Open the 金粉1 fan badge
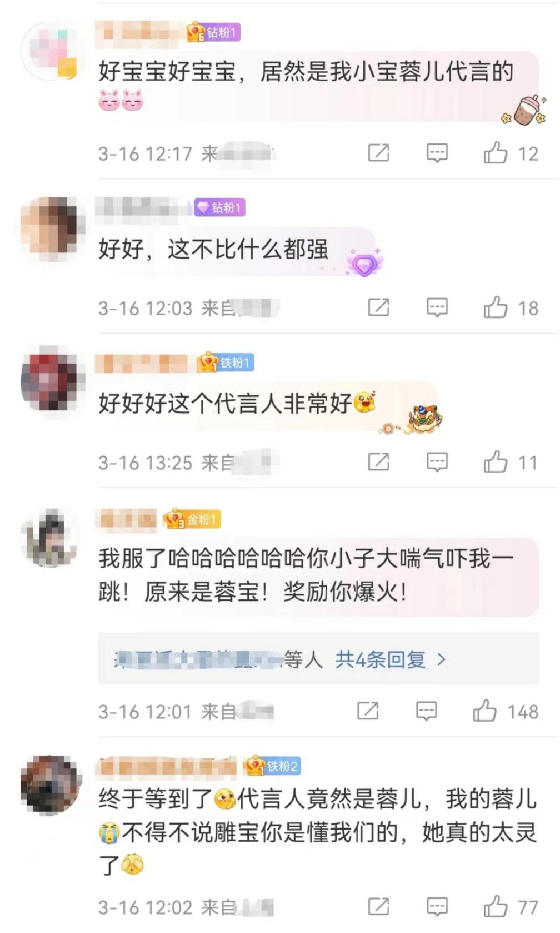Viewport: 560px width, 933px height. [x=192, y=519]
